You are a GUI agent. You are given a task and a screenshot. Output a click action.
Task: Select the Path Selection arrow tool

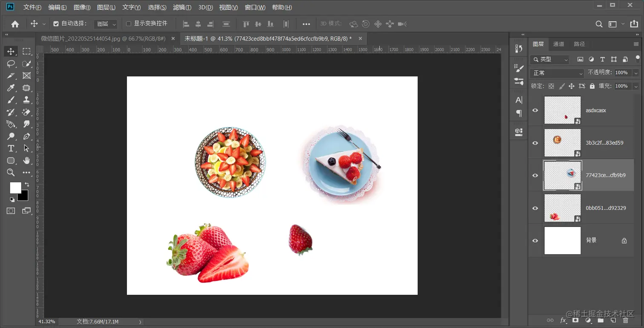click(x=26, y=148)
